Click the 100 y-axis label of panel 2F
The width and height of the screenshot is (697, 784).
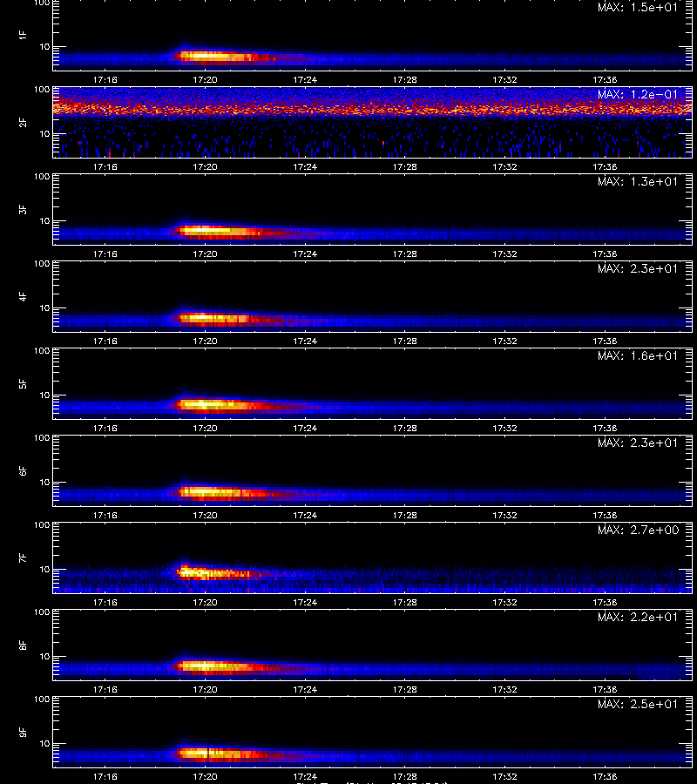tap(42, 90)
